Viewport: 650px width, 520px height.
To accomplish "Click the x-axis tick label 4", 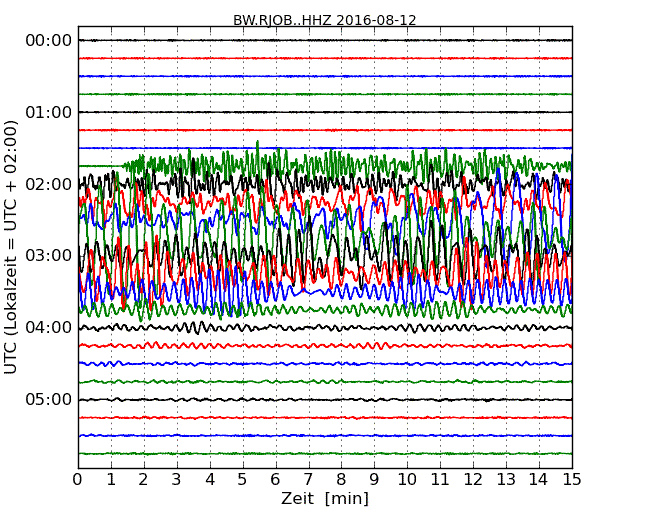I will coord(210,480).
